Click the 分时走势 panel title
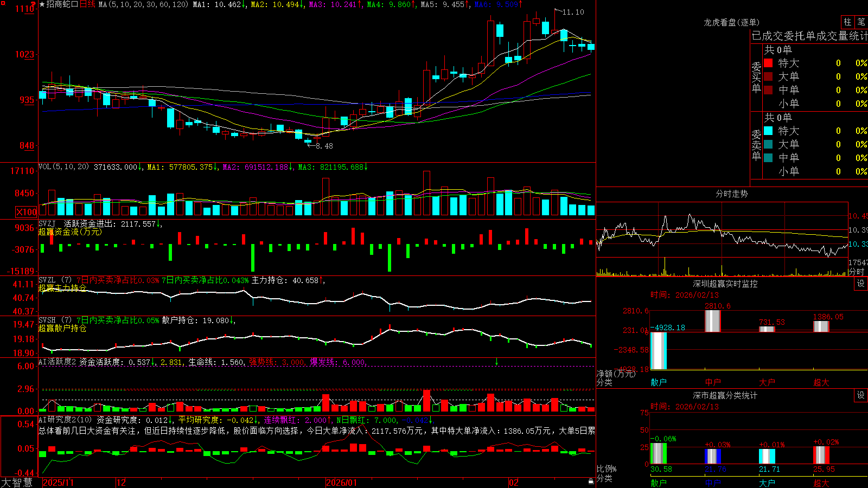Viewport: 868px width, 488px height. tap(731, 194)
